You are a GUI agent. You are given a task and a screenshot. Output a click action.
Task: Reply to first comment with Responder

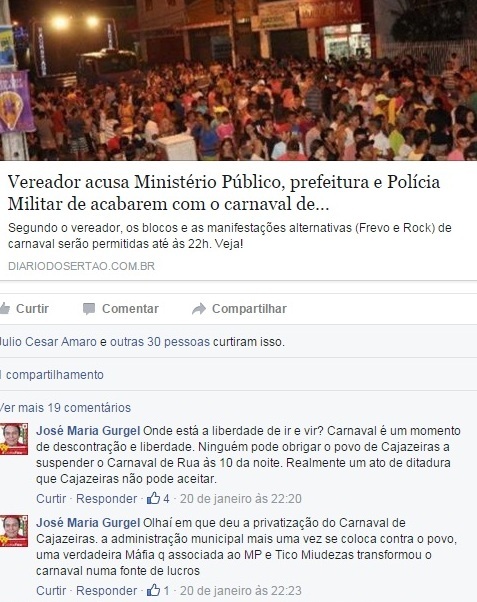[106, 498]
